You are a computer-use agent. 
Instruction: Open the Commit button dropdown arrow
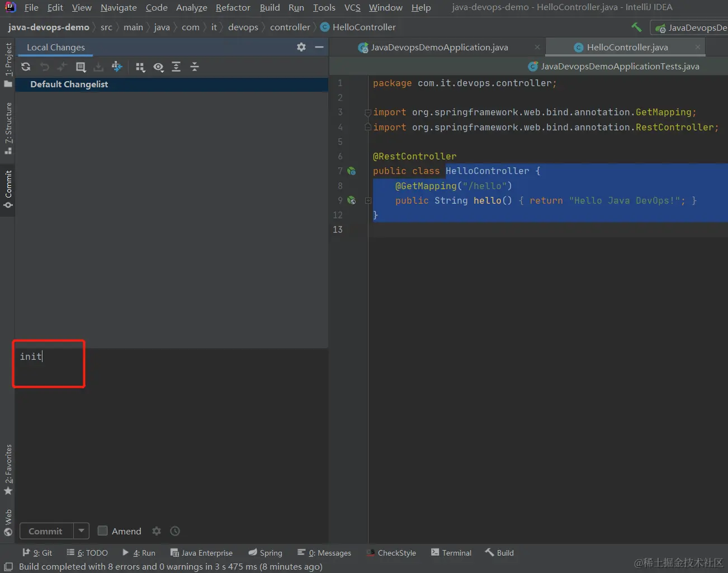(x=82, y=531)
